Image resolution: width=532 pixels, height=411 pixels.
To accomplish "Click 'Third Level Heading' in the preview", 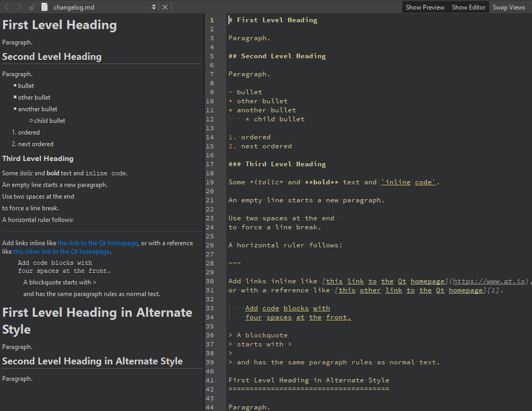I will coord(38,158).
